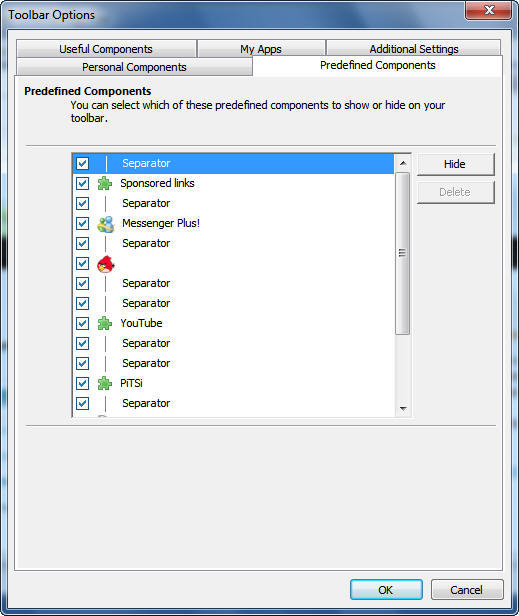519x616 pixels.
Task: Select the Messenger Plus! row text
Action: click(161, 224)
